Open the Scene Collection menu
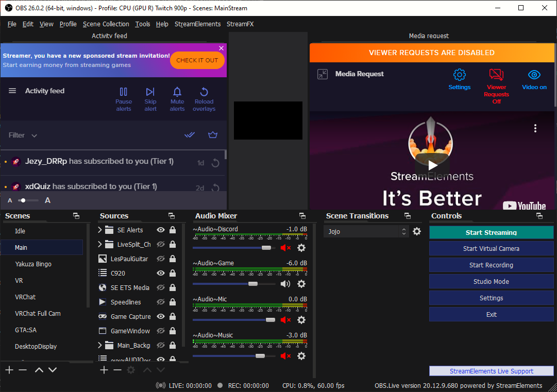 pyautogui.click(x=106, y=24)
